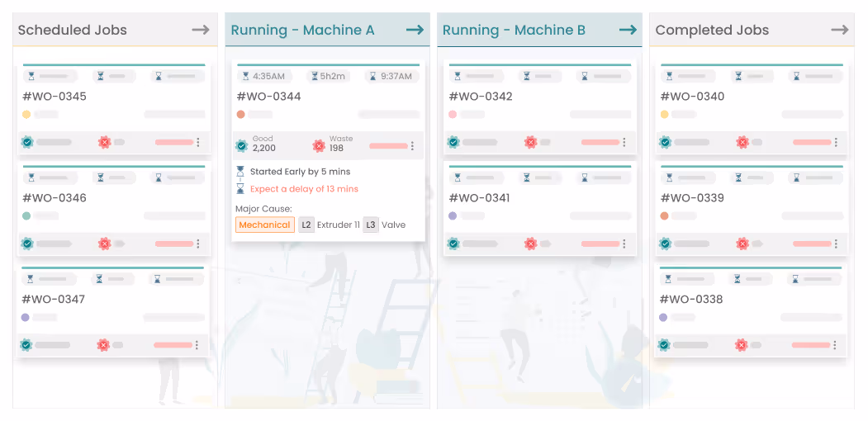This screenshot has width=868, height=421.
Task: Open the three-dot menu on card #WO-0340
Action: 836,142
